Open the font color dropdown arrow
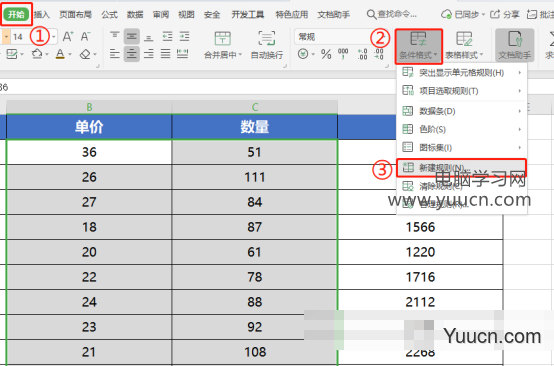Viewport: 554px width, 366px height. pyautogui.click(x=70, y=55)
